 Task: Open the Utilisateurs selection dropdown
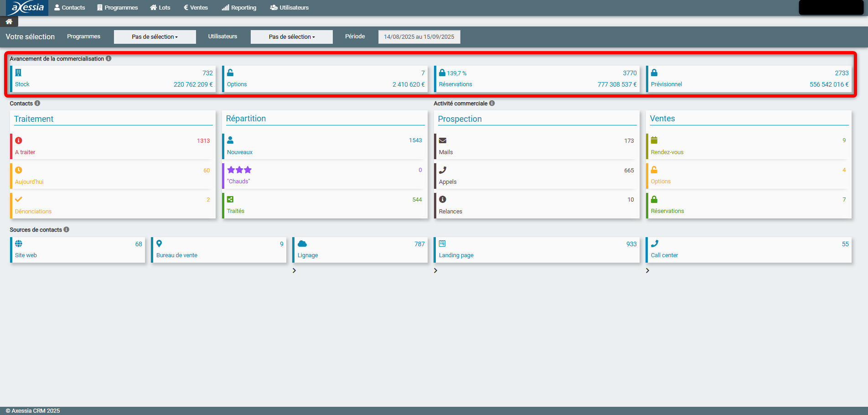click(291, 37)
